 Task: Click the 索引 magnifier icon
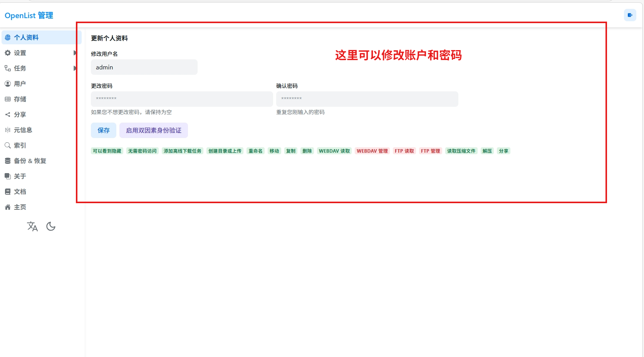coord(8,145)
